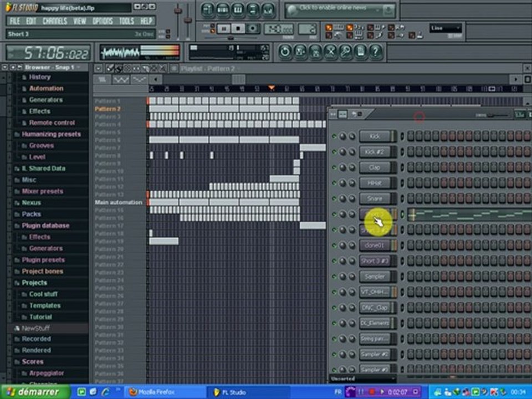532x399 pixels.
Task: Click the zigzag line playlist view tab
Action: 121,80
